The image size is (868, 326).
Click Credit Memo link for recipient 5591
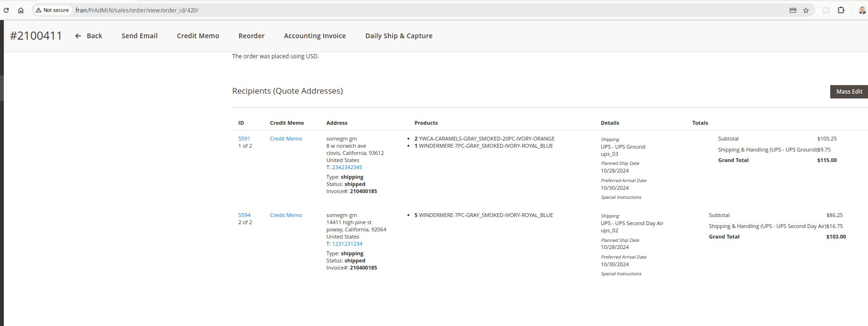tap(286, 139)
